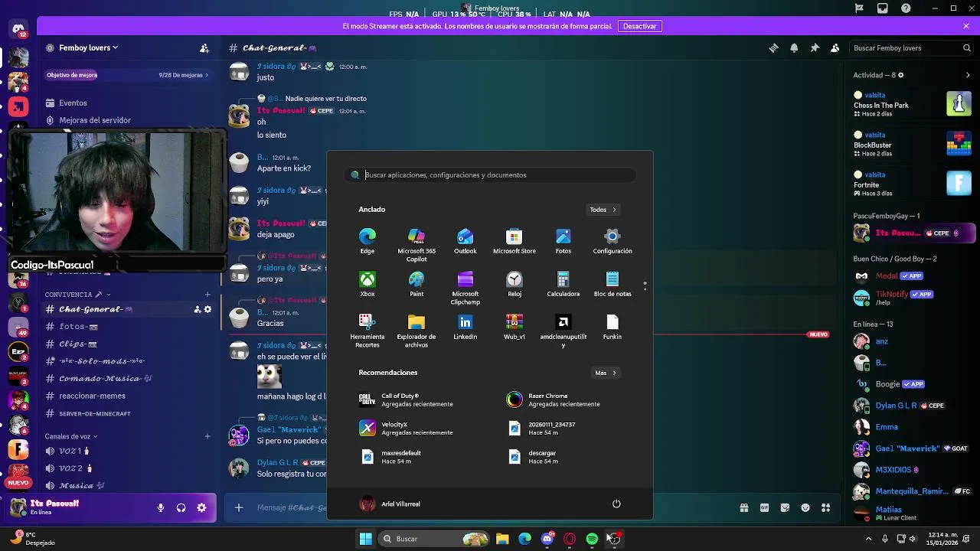Click Windows taskbar Buscar search box

435,539
